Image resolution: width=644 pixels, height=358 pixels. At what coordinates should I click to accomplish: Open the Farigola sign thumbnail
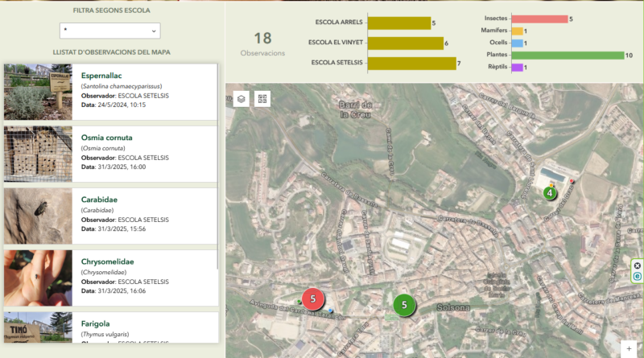[38, 327]
